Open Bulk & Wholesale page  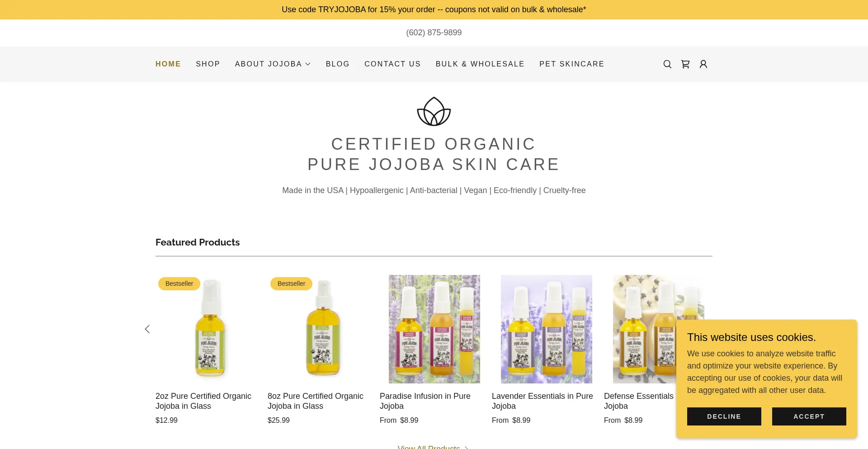pyautogui.click(x=480, y=64)
